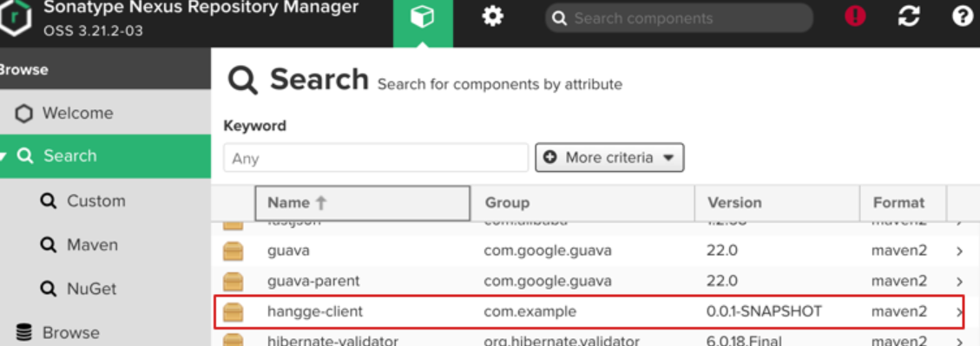Click the hangge-client package icon
Image resolution: width=980 pixels, height=346 pixels.
tap(233, 311)
